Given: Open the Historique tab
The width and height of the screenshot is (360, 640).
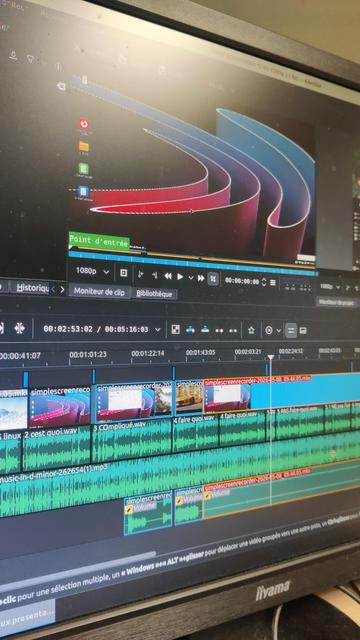Looking at the screenshot, I should pos(32,287).
